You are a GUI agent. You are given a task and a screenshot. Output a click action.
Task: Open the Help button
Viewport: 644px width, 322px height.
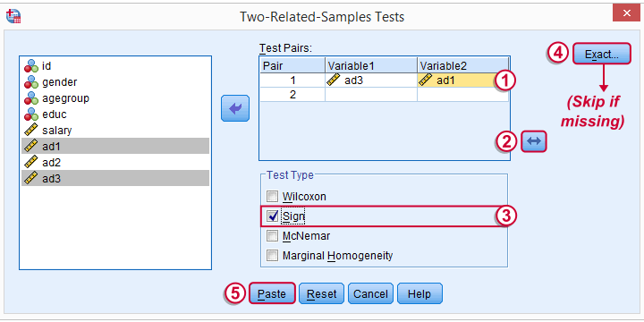(419, 293)
